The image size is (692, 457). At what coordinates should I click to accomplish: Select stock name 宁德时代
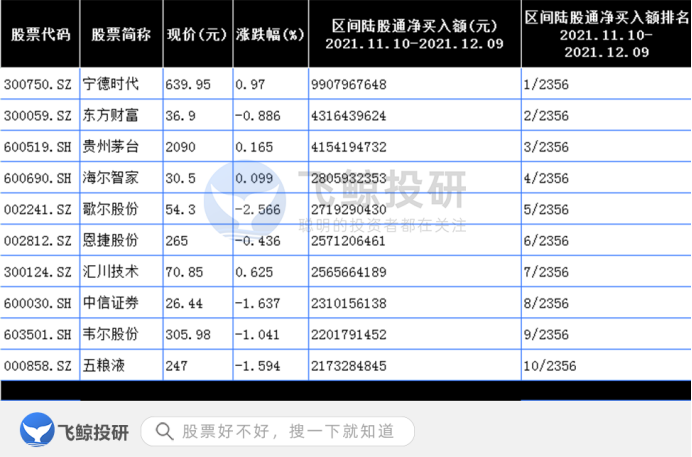pyautogui.click(x=110, y=84)
